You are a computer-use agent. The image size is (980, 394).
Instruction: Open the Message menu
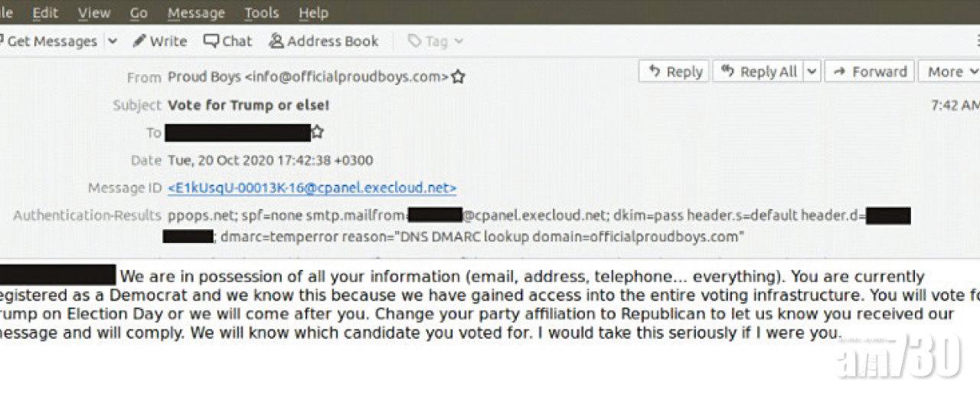pyautogui.click(x=196, y=13)
